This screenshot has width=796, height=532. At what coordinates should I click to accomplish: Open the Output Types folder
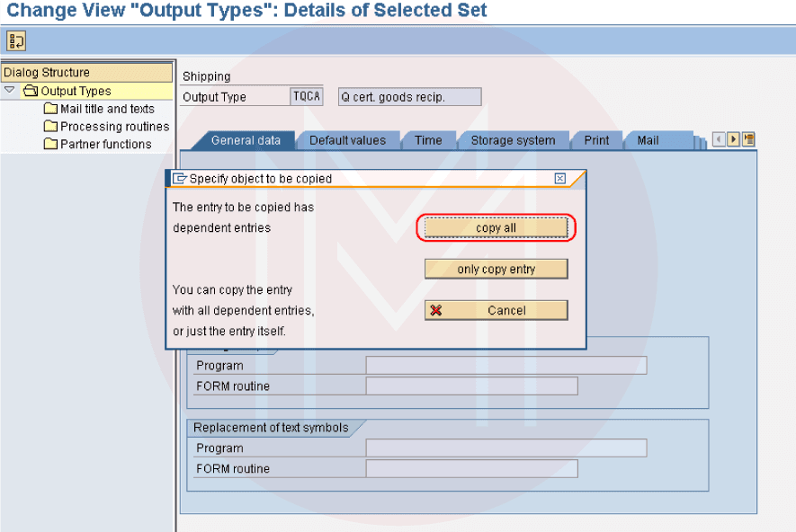[76, 91]
